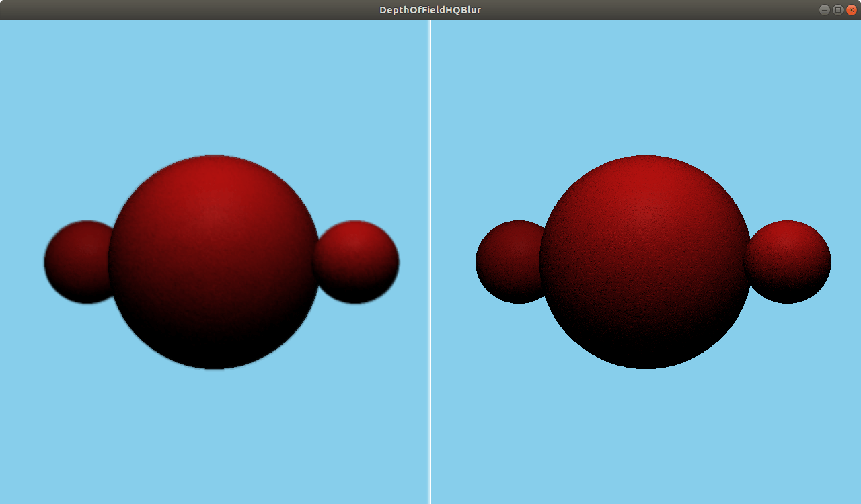The height and width of the screenshot is (504, 861).
Task: Click the small right sphere in the left viewport
Action: tap(357, 262)
